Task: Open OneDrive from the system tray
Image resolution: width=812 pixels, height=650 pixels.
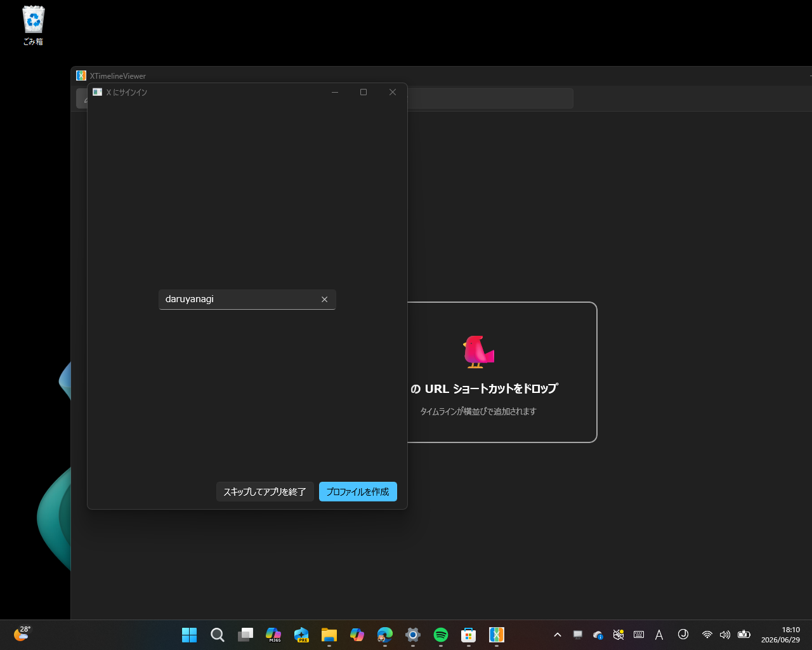Action: pyautogui.click(x=598, y=635)
